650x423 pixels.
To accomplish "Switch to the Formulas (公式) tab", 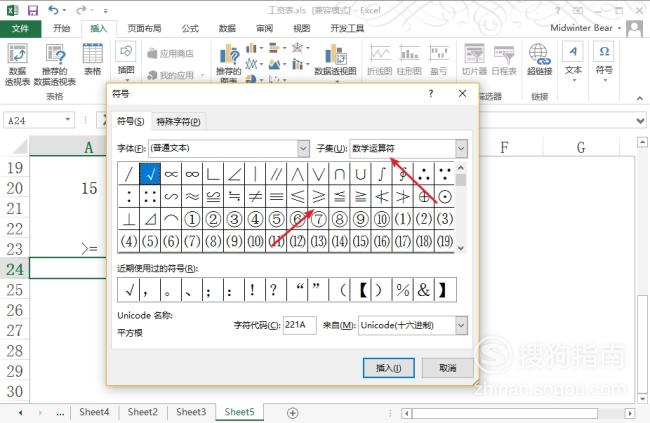I will tap(190, 28).
